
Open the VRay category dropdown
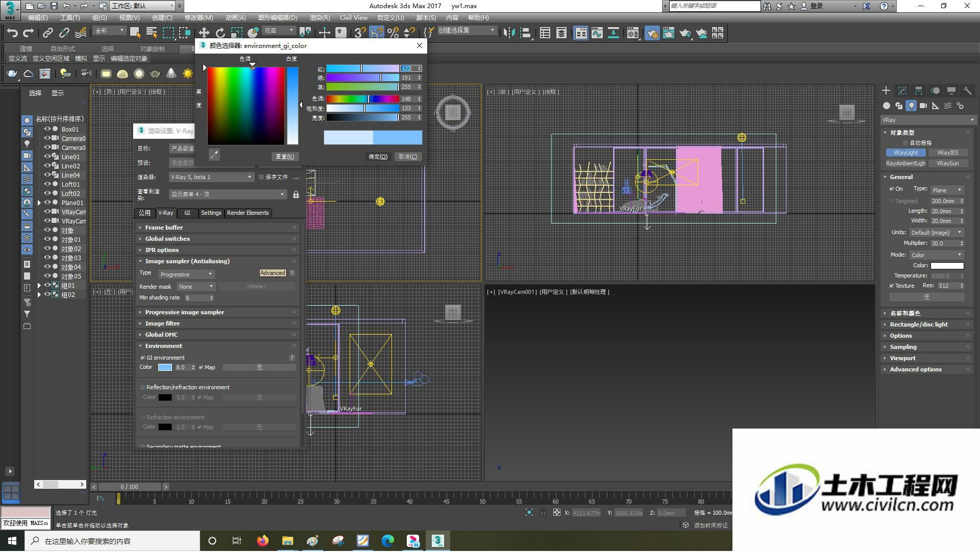pyautogui.click(x=928, y=120)
